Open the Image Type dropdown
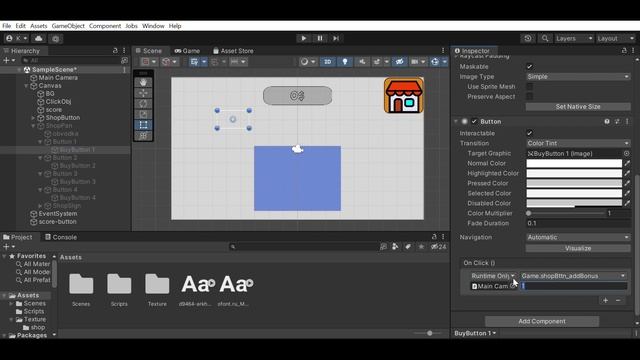 578,77
